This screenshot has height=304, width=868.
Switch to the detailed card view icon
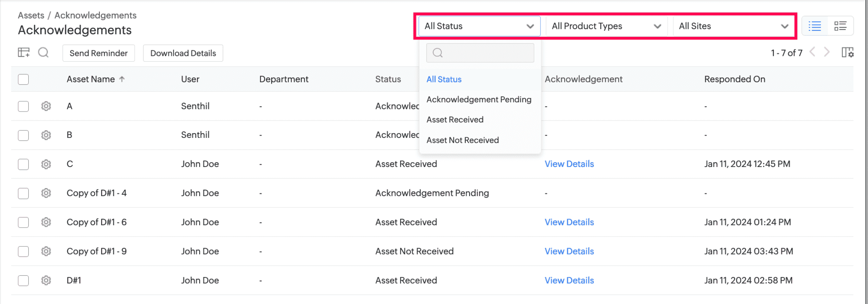(x=840, y=26)
